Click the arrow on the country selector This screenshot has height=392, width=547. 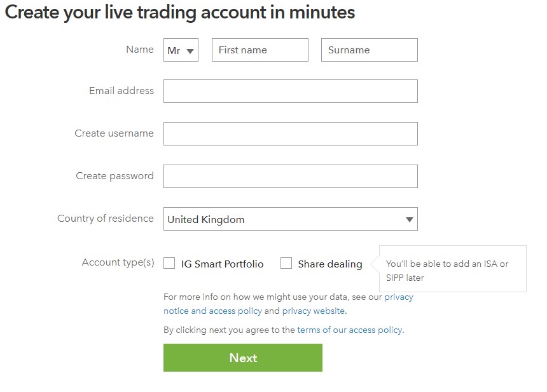[409, 219]
